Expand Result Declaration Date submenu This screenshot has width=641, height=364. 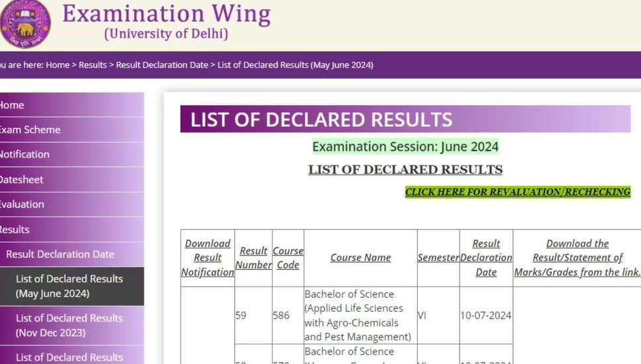(60, 254)
